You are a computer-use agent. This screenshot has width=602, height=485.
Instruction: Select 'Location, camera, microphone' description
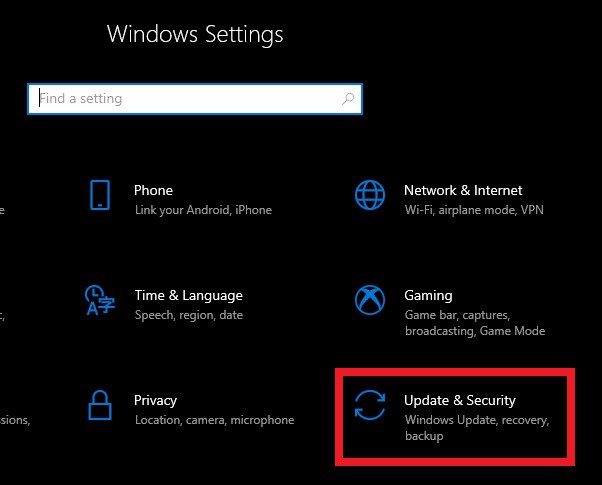pyautogui.click(x=214, y=420)
